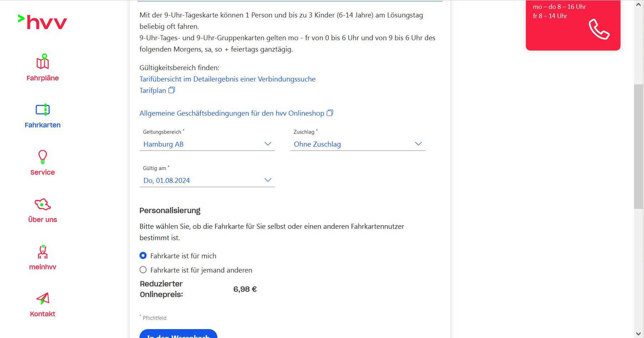Open meinhvv person icon
Screen dimensions: 644x338
43,252
